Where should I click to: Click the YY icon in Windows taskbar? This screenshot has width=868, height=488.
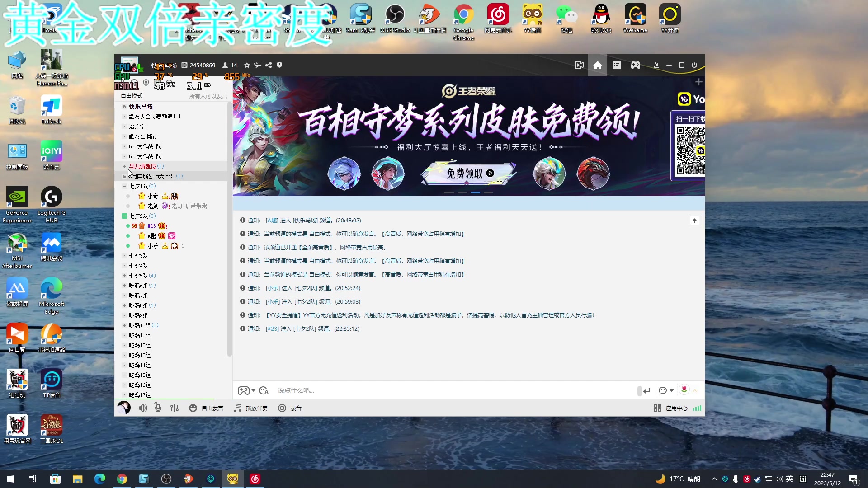232,479
